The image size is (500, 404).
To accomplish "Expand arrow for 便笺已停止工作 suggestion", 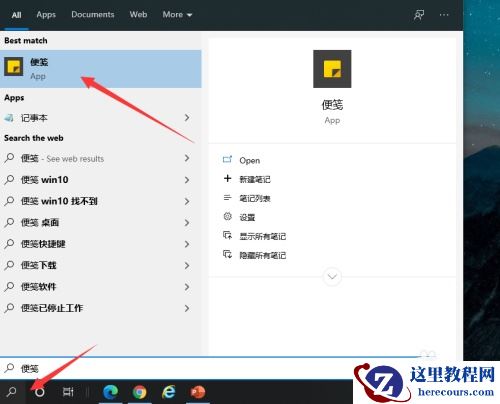I will click(x=187, y=308).
